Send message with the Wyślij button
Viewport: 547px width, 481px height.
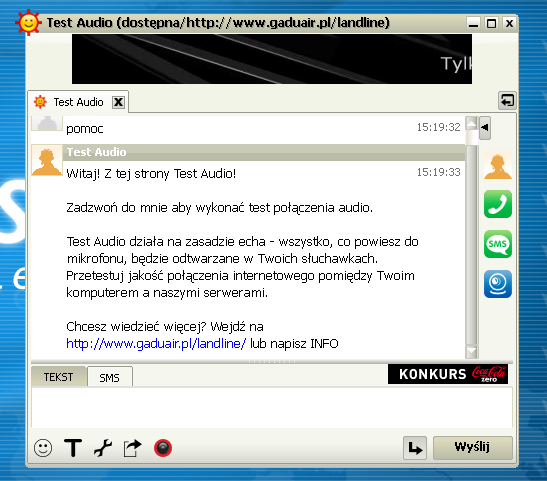point(473,448)
